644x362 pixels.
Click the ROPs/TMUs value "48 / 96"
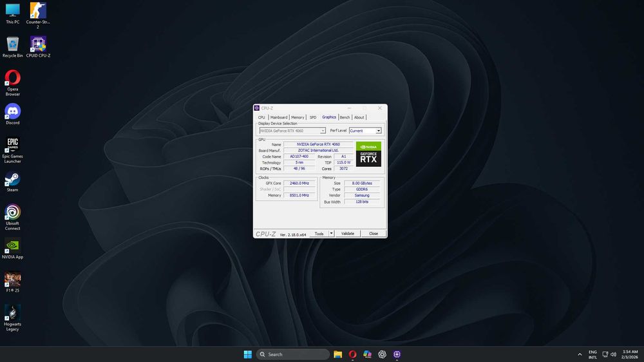click(x=299, y=169)
